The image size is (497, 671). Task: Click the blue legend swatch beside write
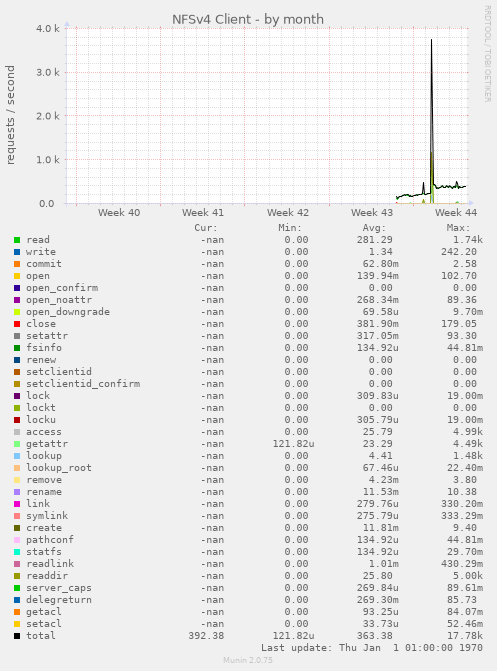point(17,252)
